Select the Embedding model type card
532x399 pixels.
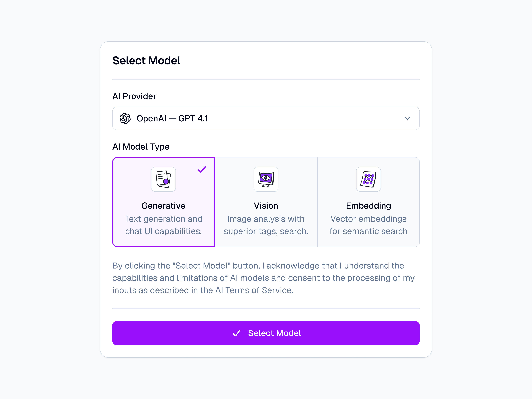pyautogui.click(x=368, y=202)
